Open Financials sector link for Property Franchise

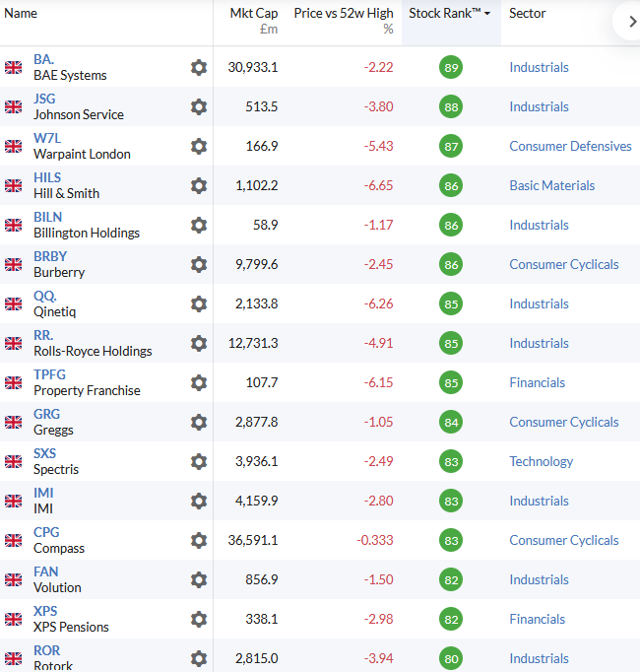pyautogui.click(x=538, y=382)
